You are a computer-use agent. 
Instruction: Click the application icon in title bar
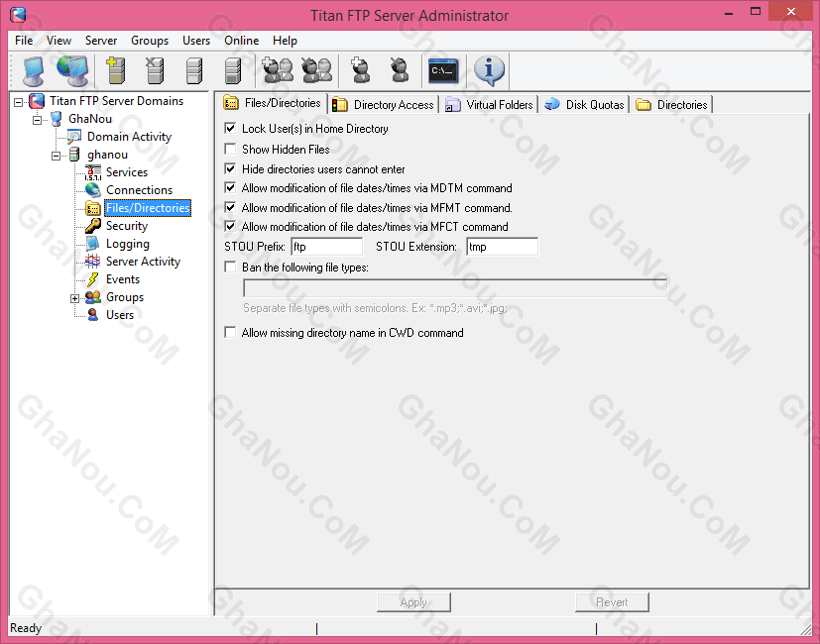pyautogui.click(x=18, y=15)
